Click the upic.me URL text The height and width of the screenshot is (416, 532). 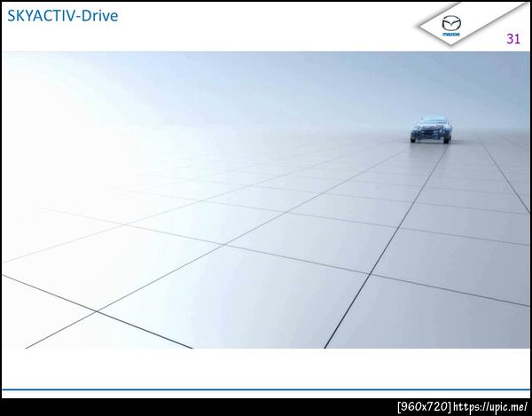point(490,406)
